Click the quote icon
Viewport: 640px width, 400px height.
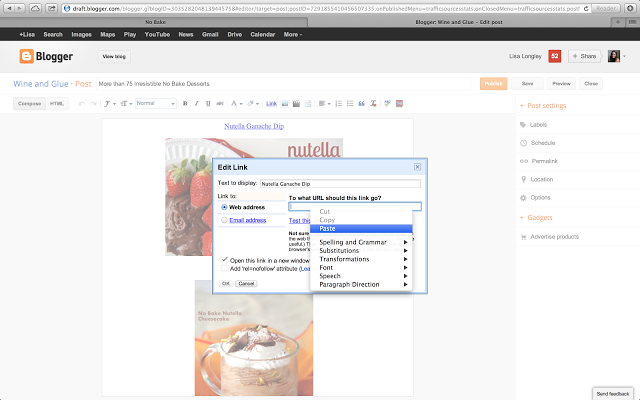pyautogui.click(x=361, y=104)
